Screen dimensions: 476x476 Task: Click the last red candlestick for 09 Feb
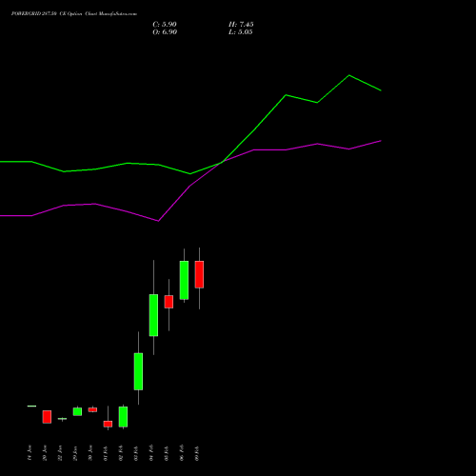(199, 274)
